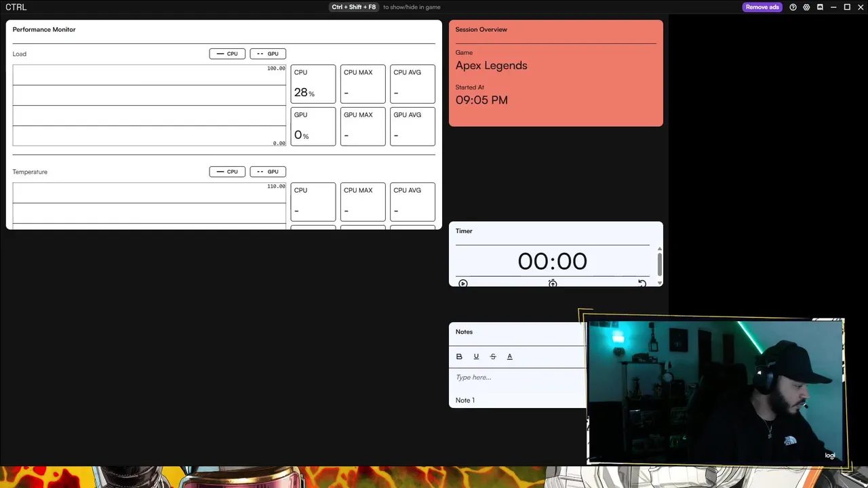Click the 00:00 timer display
Screen dimensions: 868x488
pyautogui.click(x=553, y=262)
